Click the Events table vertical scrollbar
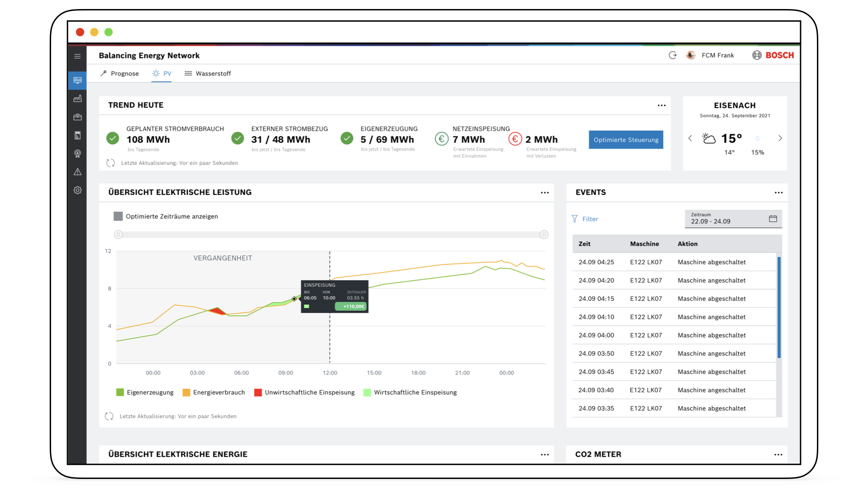 click(779, 307)
